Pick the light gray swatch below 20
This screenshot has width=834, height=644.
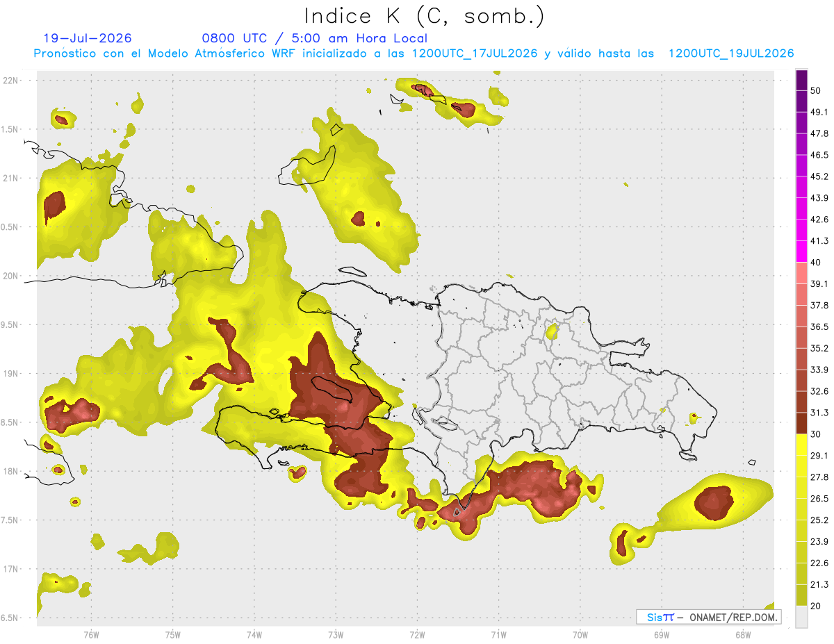[801, 617]
